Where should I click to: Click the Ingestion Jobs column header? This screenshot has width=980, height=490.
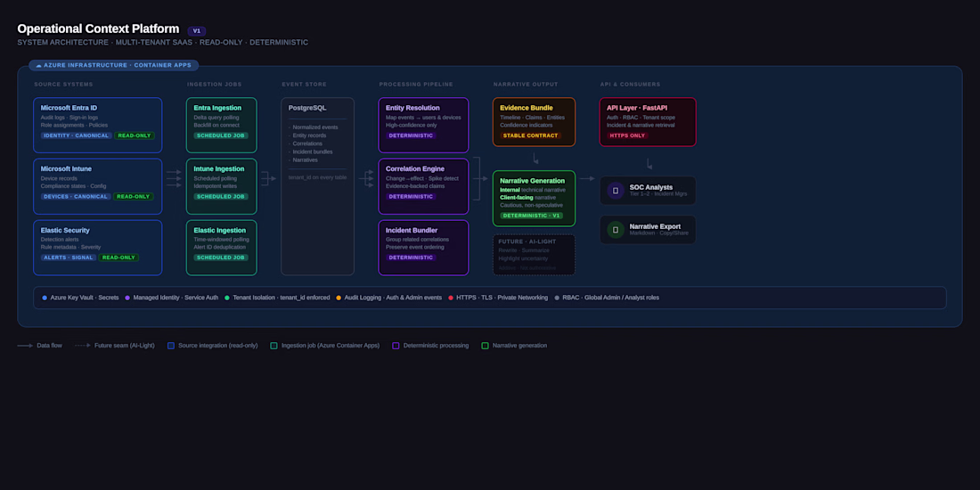coord(215,85)
